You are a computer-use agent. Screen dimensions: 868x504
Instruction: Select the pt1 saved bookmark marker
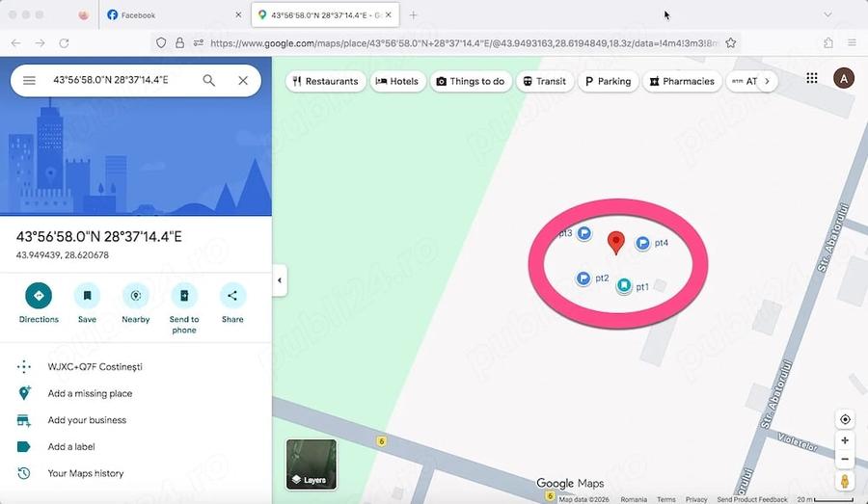coord(624,285)
